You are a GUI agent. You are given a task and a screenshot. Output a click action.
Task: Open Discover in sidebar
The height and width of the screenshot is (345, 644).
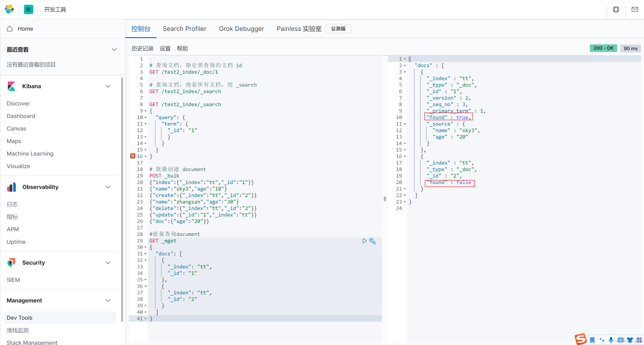[18, 103]
